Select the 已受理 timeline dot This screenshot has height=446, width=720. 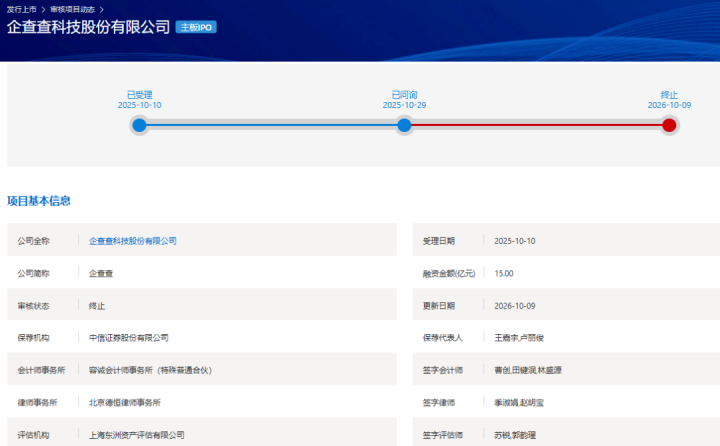(x=139, y=125)
